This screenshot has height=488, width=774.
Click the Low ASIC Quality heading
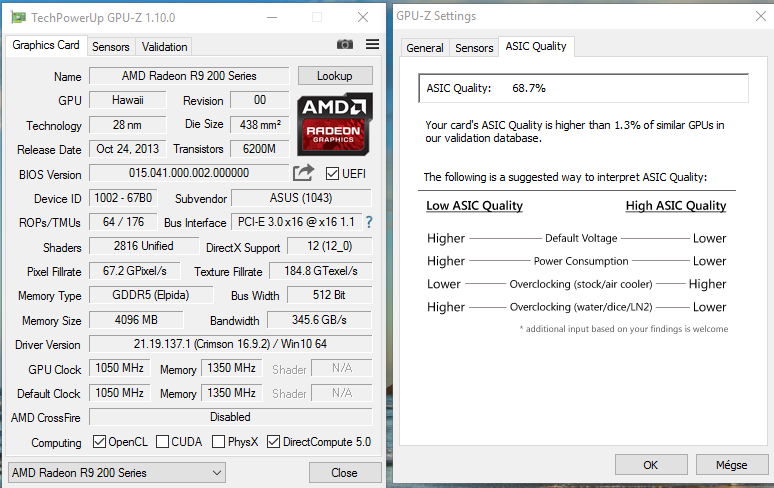pos(474,206)
